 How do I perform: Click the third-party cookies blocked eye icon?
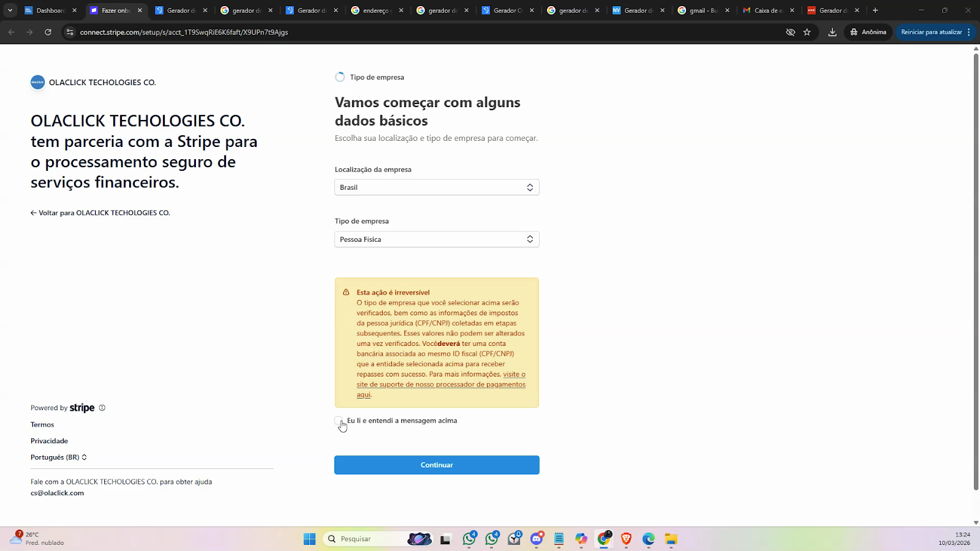[x=790, y=32]
